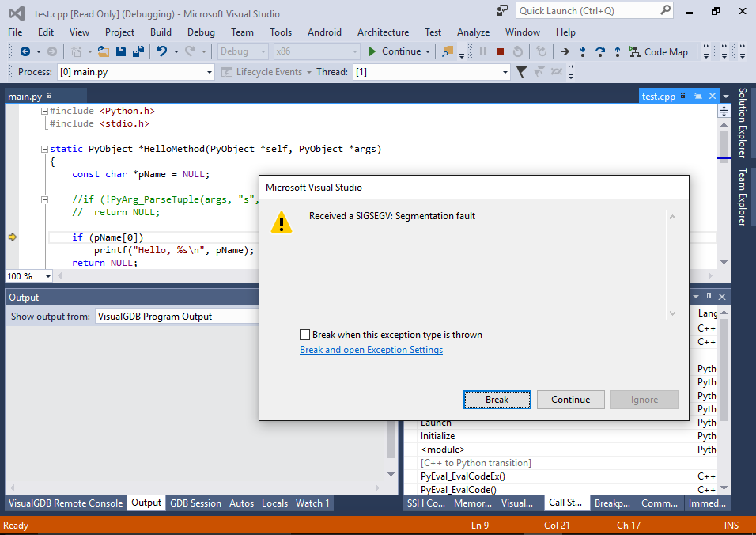Click in the Quick Launch search field
This screenshot has width=756, height=535.
tap(588, 10)
